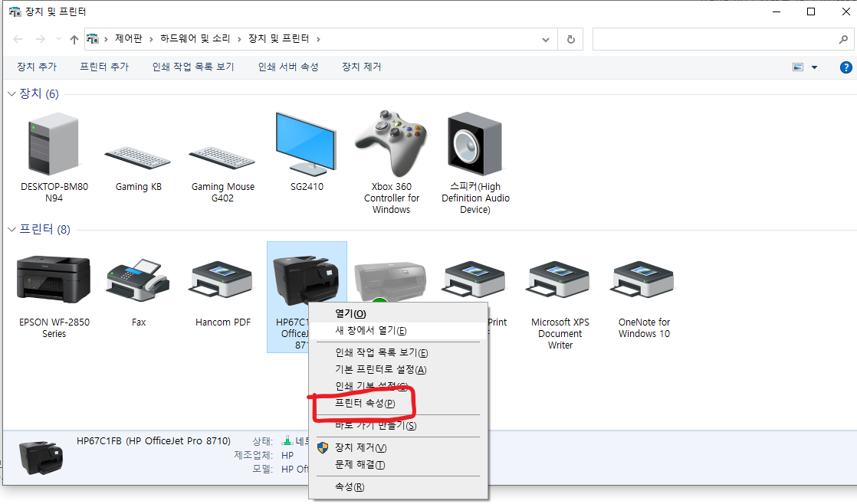Select the Gaming Mouse G402 device
857x504 pixels.
coord(222,159)
